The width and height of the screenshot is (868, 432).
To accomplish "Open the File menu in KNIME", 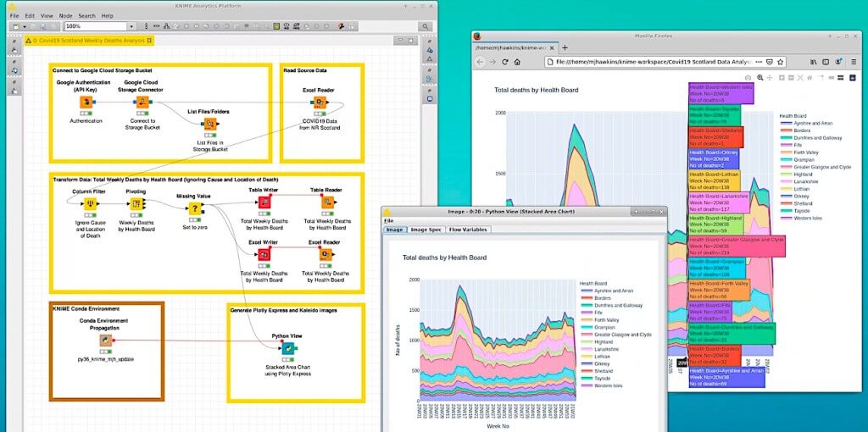I will point(14,16).
